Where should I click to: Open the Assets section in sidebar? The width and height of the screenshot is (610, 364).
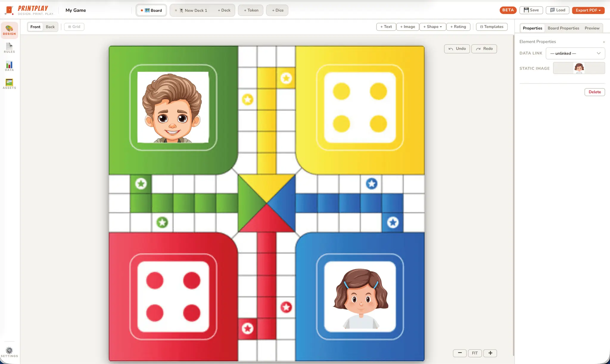pos(9,84)
